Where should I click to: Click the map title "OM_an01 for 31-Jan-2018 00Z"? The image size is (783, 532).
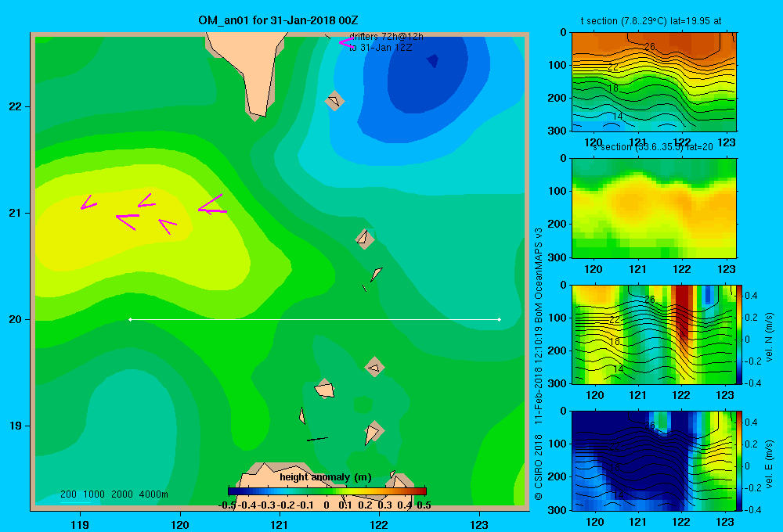(x=278, y=20)
